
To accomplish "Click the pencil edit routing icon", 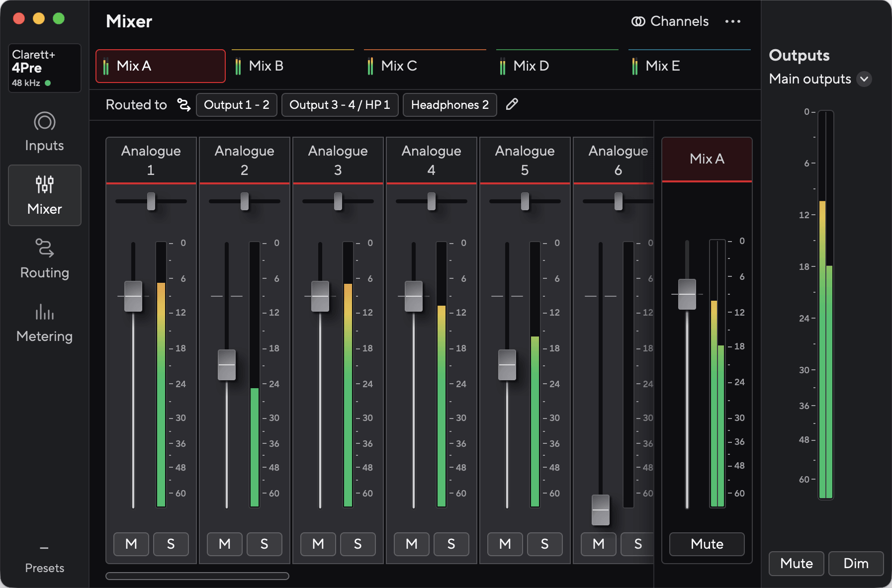I will point(512,104).
